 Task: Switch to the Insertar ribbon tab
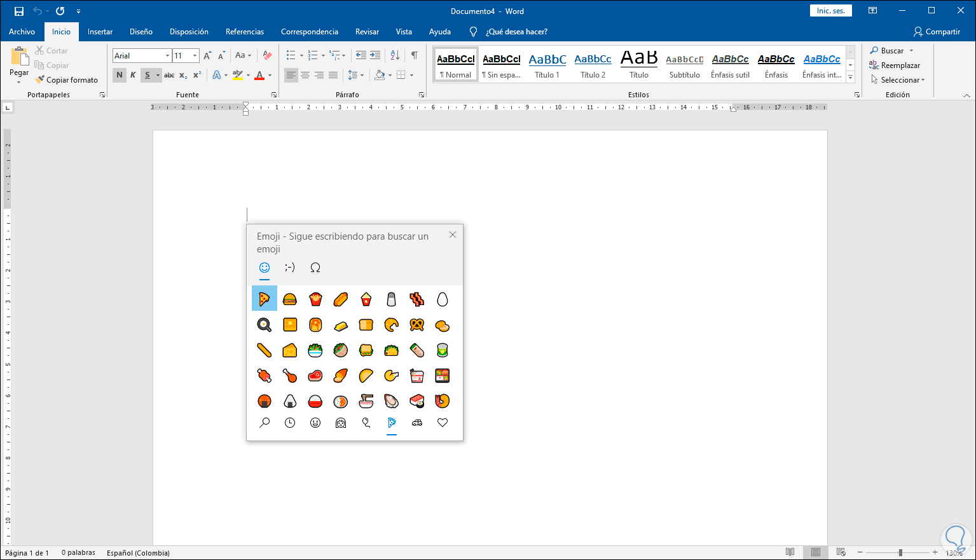pos(99,31)
